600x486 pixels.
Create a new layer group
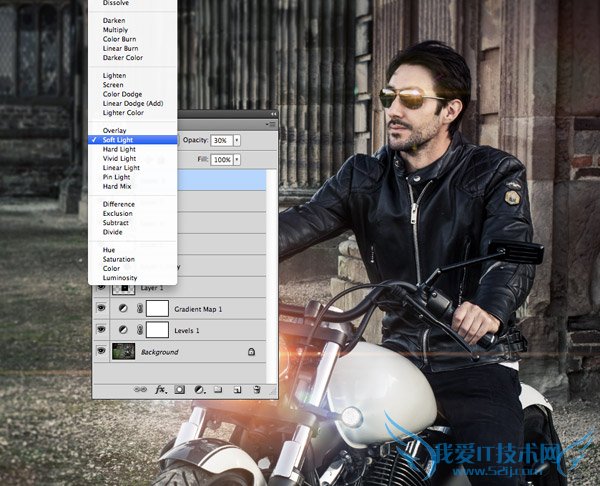point(218,390)
